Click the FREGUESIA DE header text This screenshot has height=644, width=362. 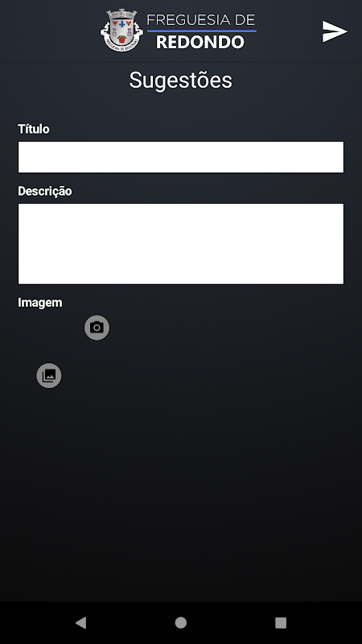pos(201,19)
